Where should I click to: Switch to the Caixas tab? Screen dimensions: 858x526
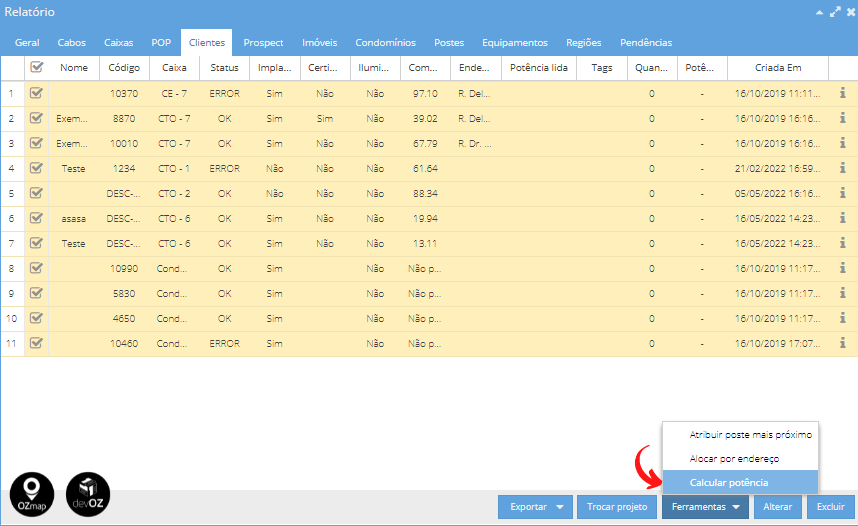(x=119, y=43)
